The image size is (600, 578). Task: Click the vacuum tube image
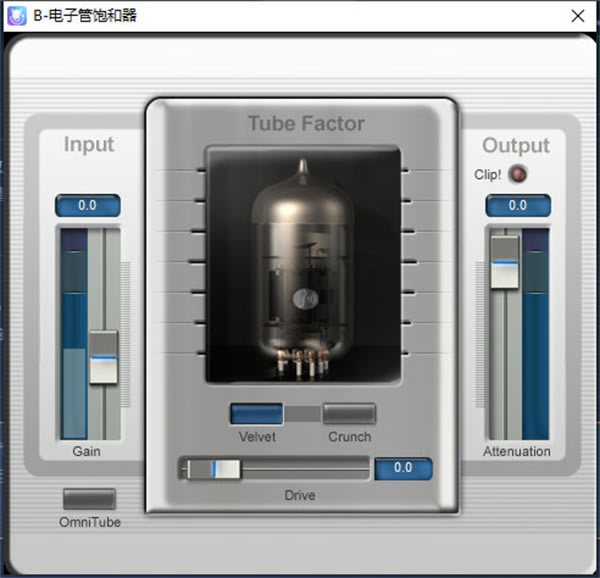pos(302,265)
